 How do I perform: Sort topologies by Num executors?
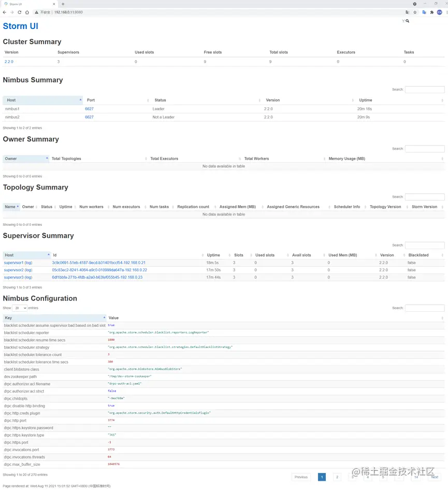coord(129,207)
